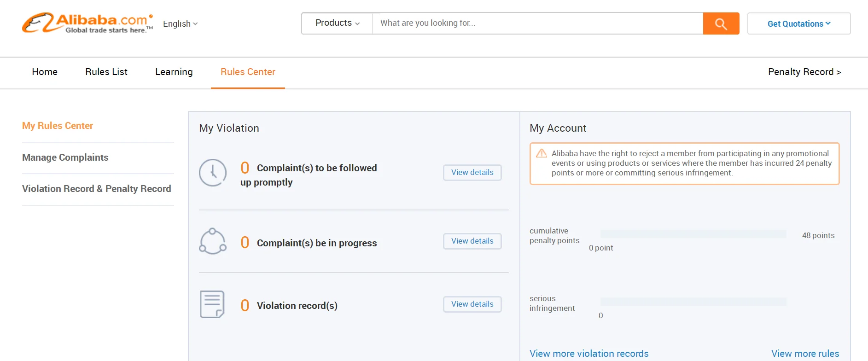This screenshot has height=361, width=868.
Task: Click the orange search magnifier button
Action: 721,23
